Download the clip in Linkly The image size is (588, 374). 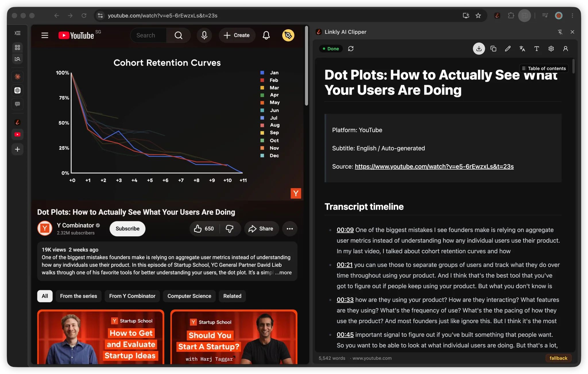479,49
